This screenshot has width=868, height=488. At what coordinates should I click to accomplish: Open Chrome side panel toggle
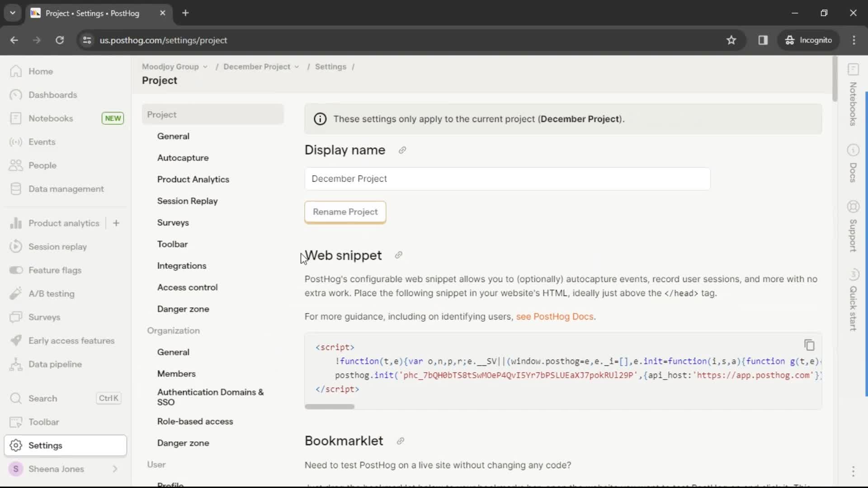point(763,40)
